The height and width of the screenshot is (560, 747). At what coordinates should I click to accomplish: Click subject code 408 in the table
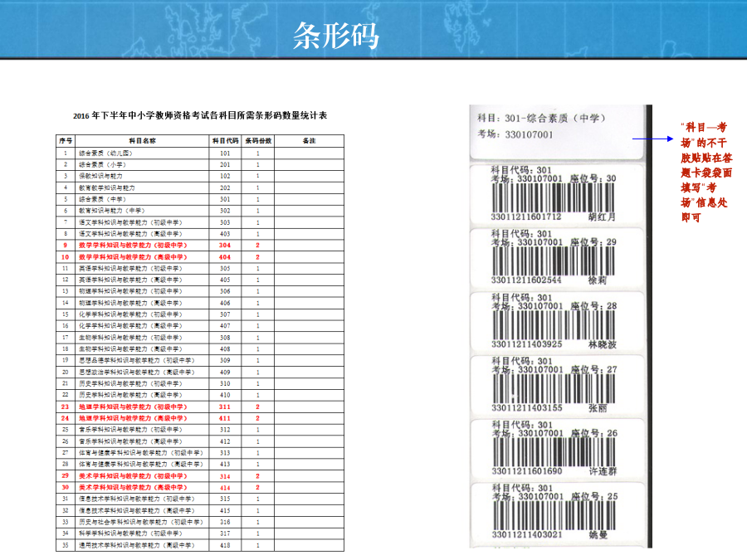pos(225,349)
